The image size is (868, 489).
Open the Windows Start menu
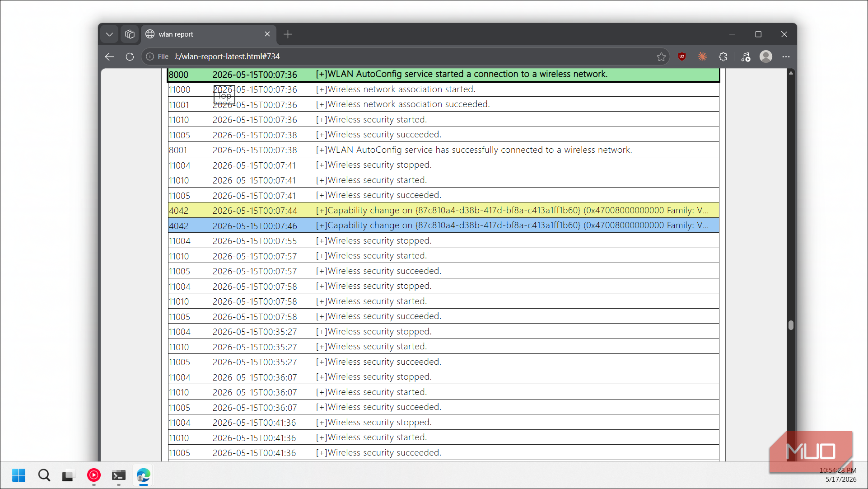tap(19, 475)
